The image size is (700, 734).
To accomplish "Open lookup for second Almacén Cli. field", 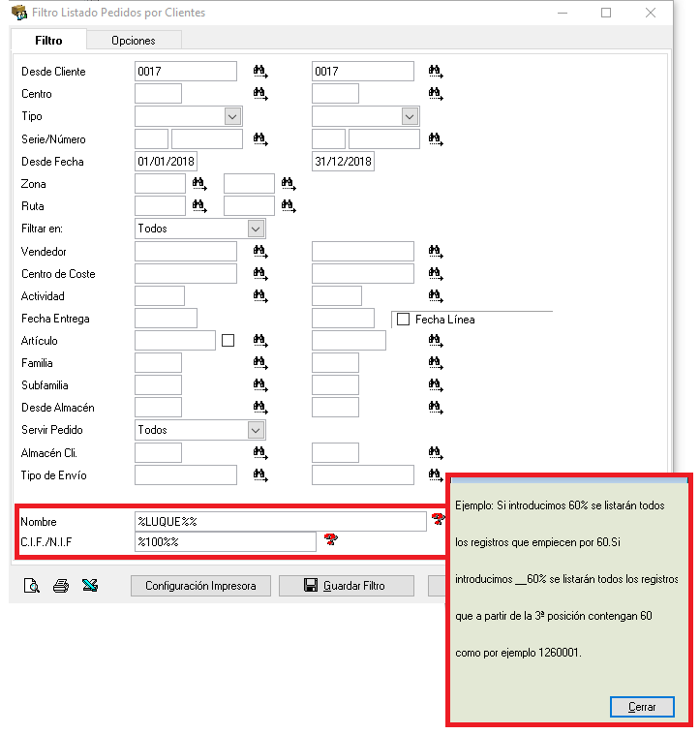I will (436, 452).
